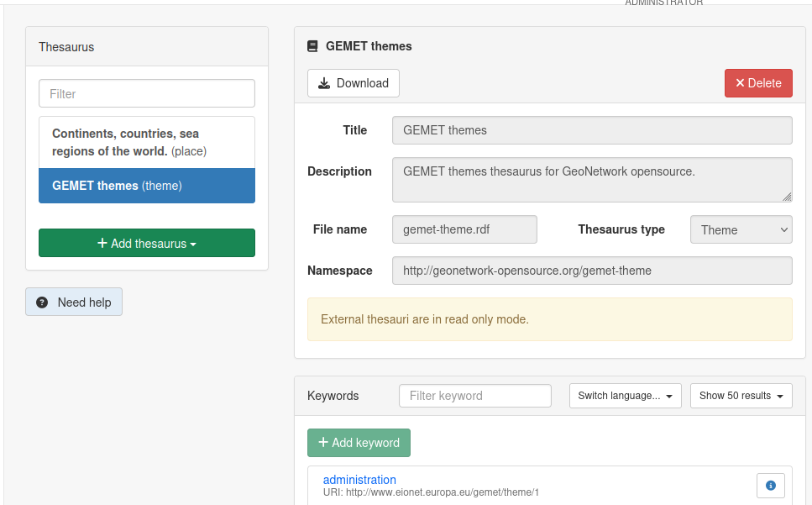This screenshot has height=505, width=812.
Task: Open the Add thesaurus dropdown
Action: point(147,243)
